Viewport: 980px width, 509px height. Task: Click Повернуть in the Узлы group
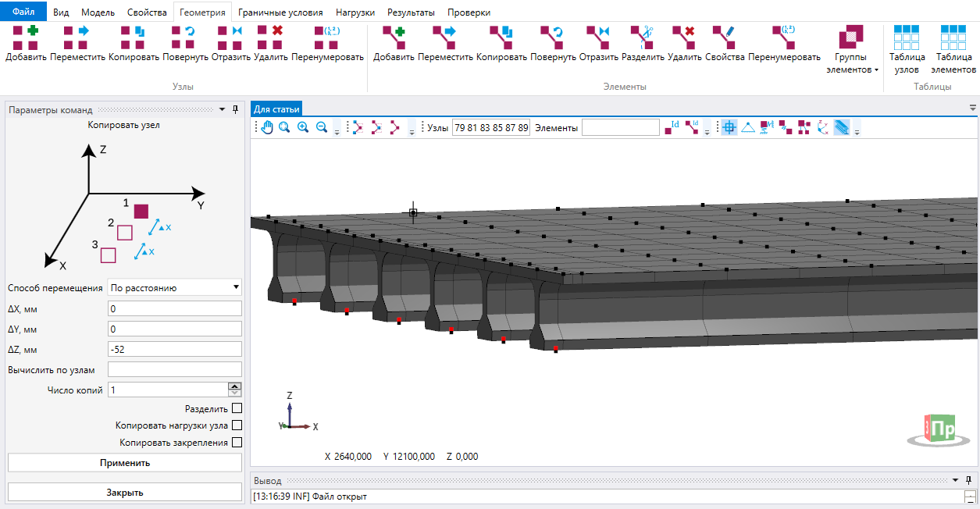click(186, 44)
